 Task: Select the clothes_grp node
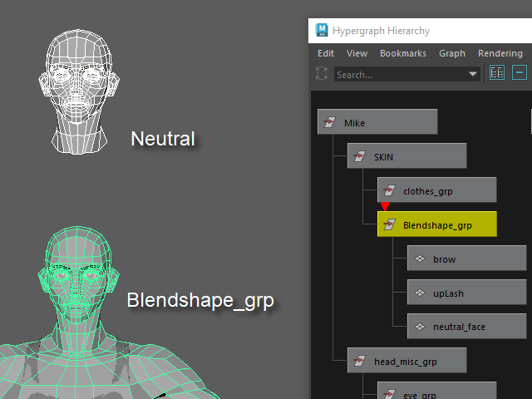(x=437, y=190)
